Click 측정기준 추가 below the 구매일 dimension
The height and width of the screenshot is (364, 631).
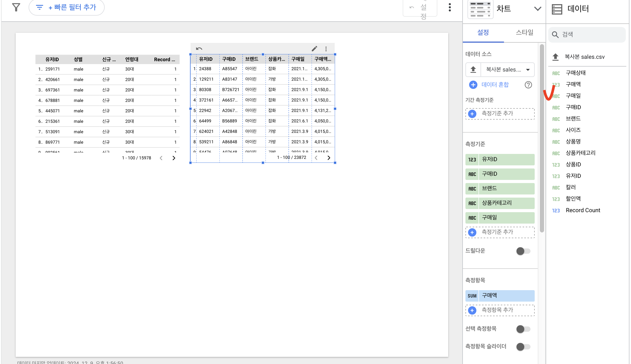coord(500,232)
